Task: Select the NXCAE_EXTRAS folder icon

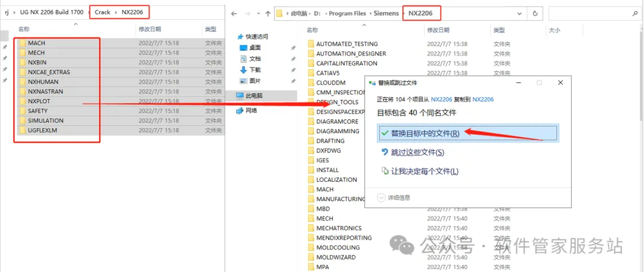Action: point(22,72)
